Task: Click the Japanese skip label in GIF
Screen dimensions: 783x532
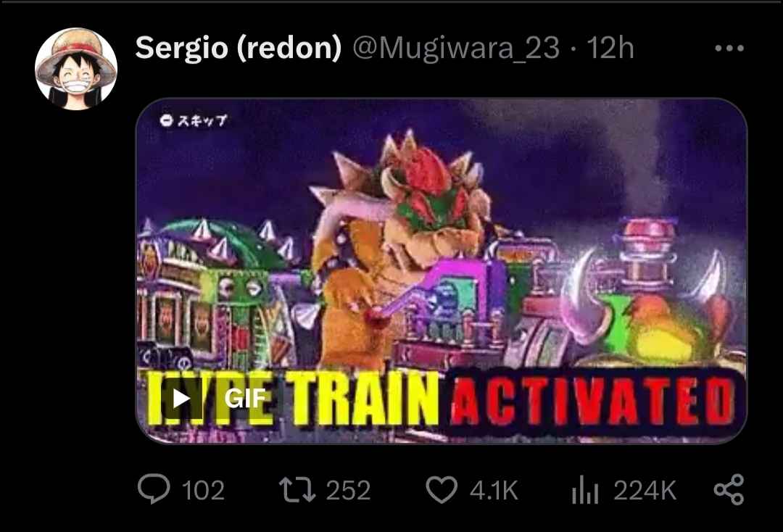Action: tap(194, 120)
